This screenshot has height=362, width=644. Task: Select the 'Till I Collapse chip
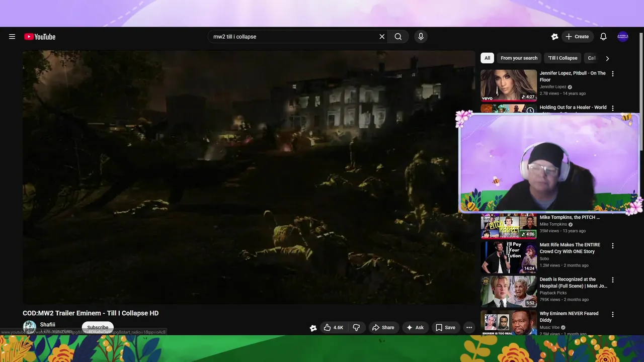pyautogui.click(x=562, y=58)
